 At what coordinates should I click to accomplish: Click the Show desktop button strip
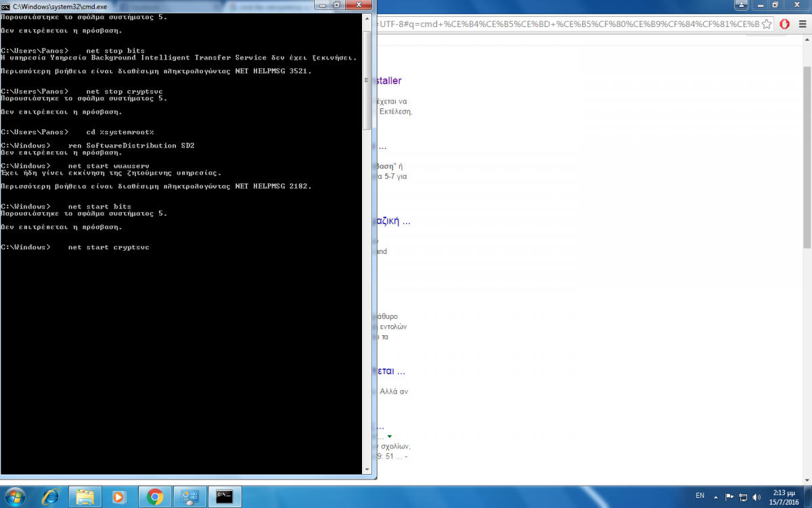(807, 496)
